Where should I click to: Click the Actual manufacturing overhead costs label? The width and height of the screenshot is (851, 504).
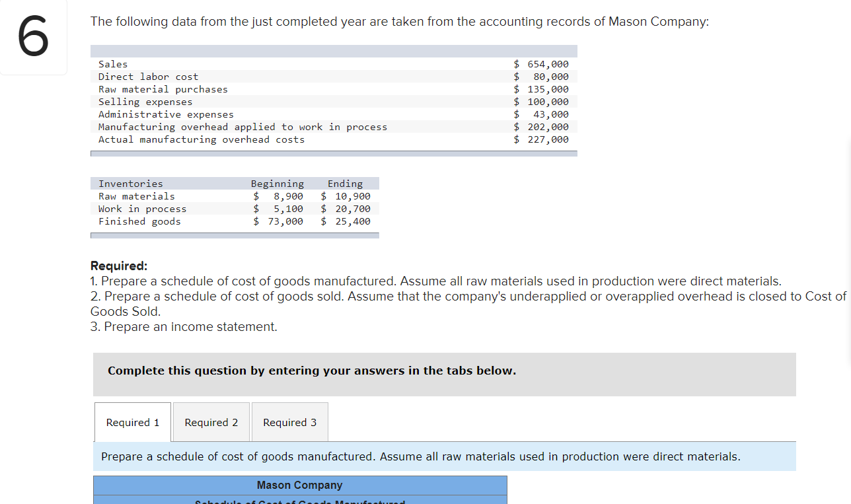pos(202,139)
